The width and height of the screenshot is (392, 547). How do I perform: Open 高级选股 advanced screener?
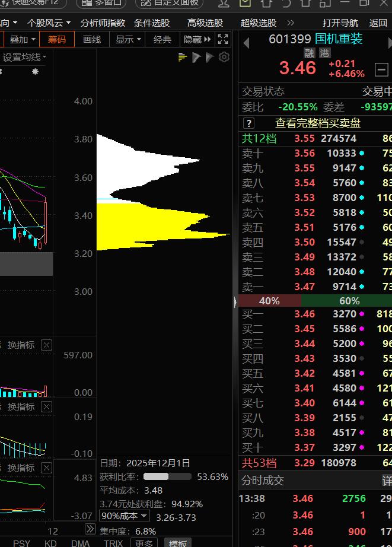coord(205,23)
